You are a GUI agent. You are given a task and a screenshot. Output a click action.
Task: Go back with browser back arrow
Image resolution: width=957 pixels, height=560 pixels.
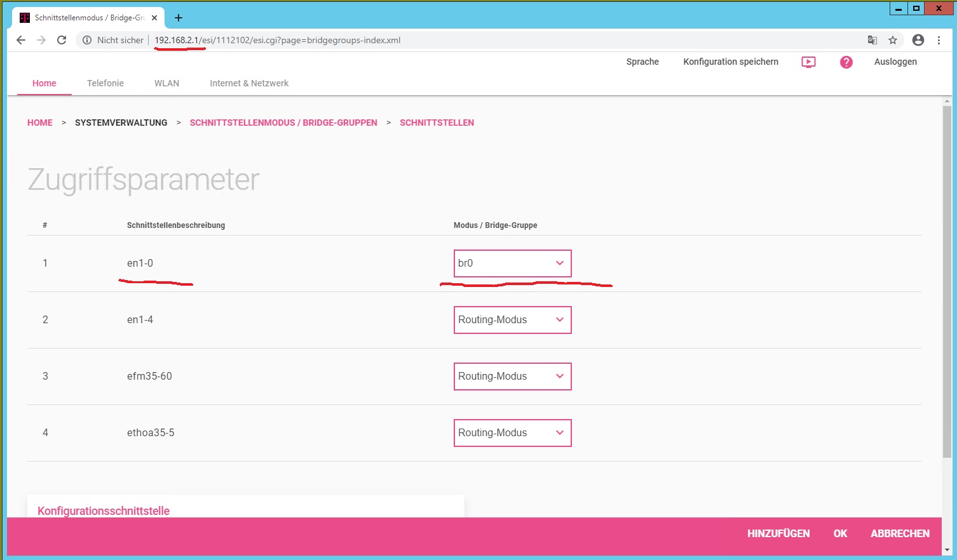(x=21, y=40)
